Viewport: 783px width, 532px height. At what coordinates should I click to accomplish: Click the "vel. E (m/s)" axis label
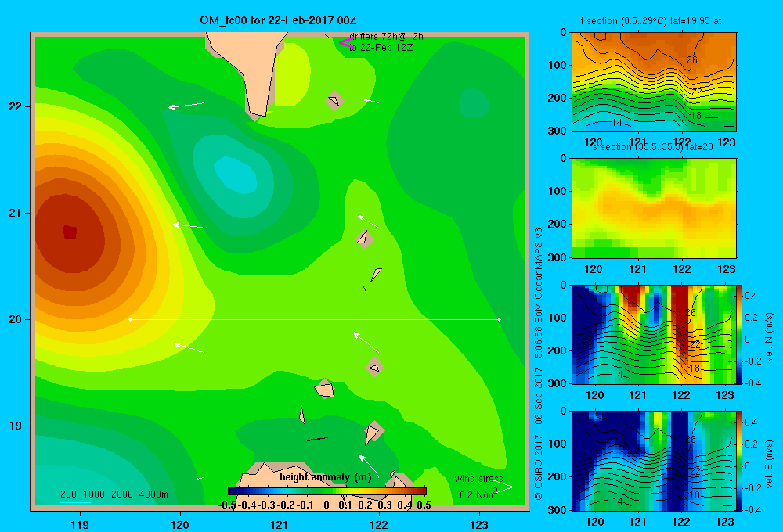(769, 464)
